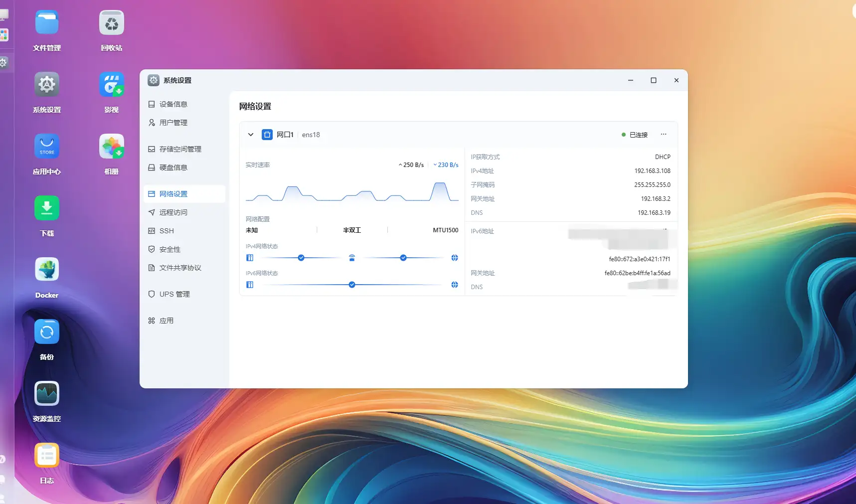This screenshot has height=504, width=856.
Task: Click the upload rate 250 B/s indicator
Action: coord(411,165)
